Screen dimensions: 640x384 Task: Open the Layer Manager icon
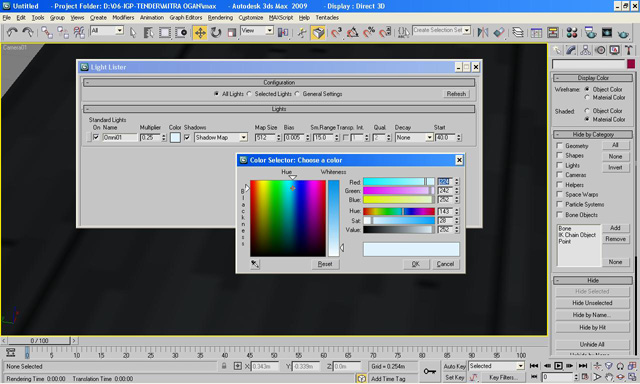518,32
